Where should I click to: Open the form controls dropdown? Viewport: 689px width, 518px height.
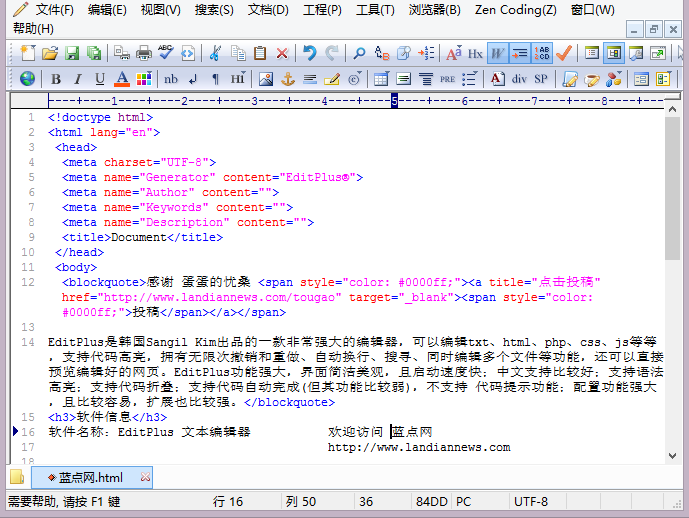pyautogui.click(x=663, y=79)
